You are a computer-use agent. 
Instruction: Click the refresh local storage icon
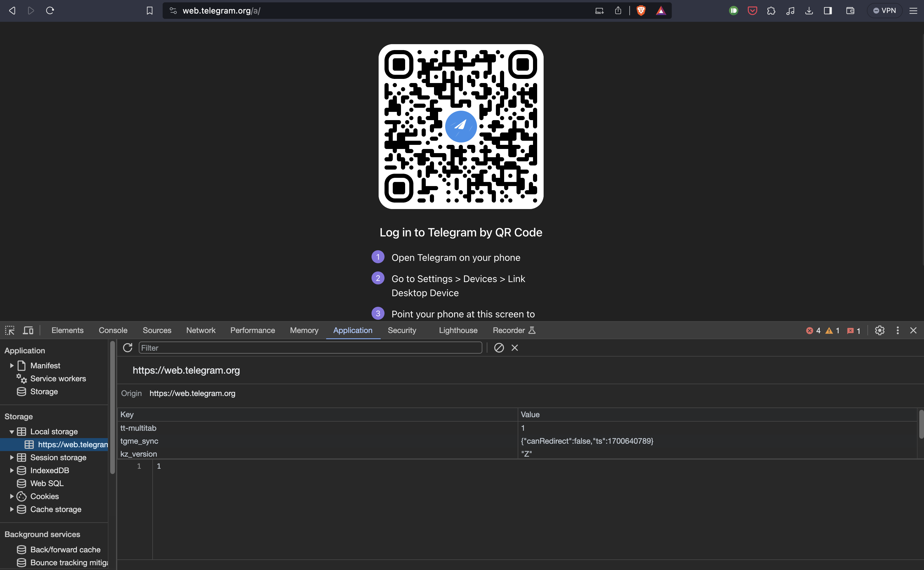[128, 348]
